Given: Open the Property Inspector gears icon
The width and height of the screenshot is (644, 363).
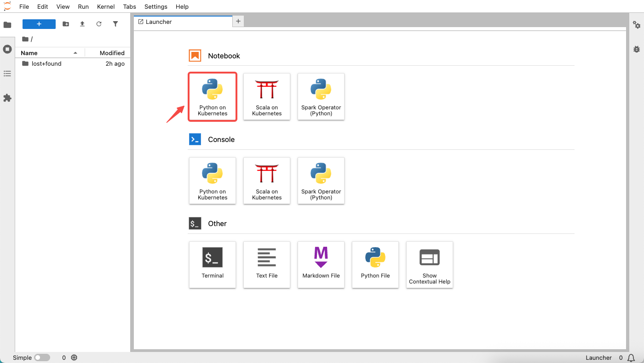Looking at the screenshot, I should tap(637, 25).
